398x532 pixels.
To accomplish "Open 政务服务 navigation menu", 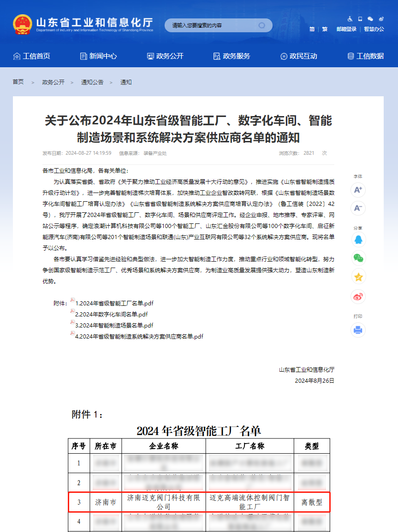I will tap(232, 56).
